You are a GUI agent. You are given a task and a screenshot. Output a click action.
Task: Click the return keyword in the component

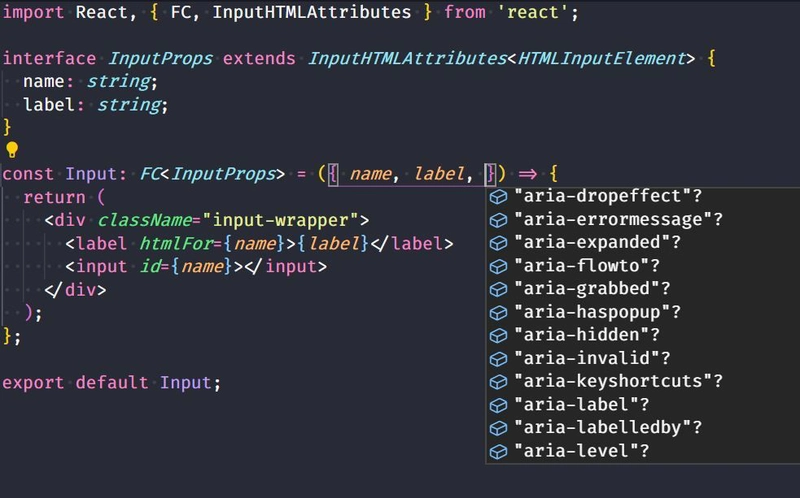pyautogui.click(x=54, y=197)
